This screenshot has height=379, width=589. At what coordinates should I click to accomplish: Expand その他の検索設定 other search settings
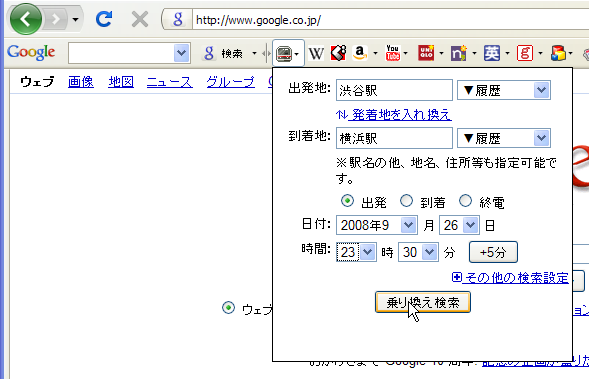510,278
